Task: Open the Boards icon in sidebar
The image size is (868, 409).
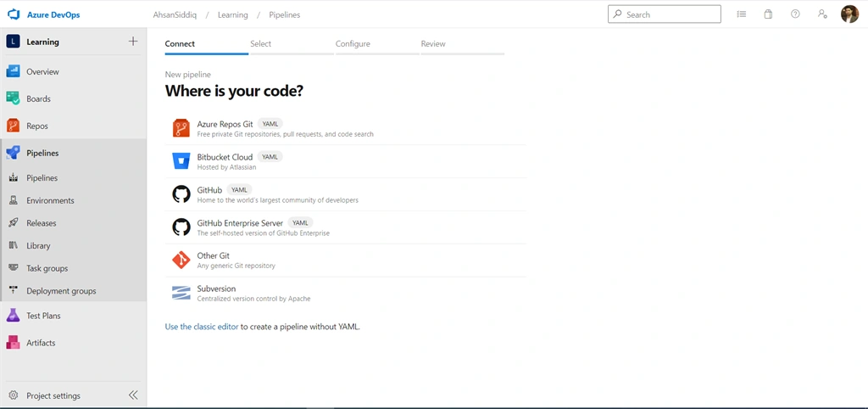Action: point(14,98)
